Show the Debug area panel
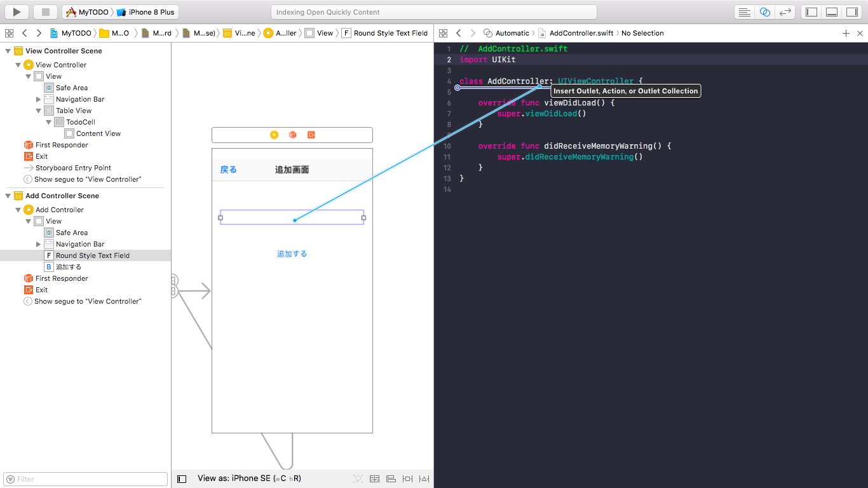Image resolution: width=868 pixels, height=488 pixels. (x=831, y=11)
